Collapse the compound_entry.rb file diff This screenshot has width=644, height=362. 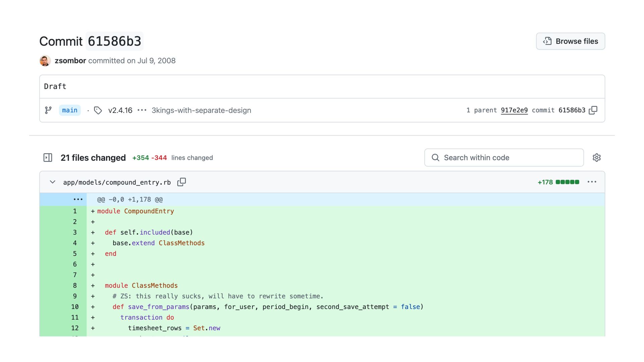52,182
